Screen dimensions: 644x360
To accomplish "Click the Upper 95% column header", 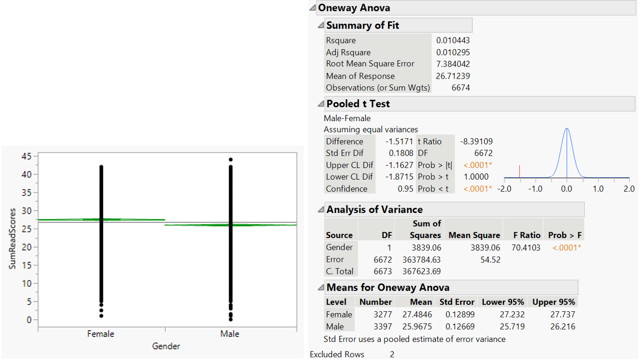I will pos(553,302).
